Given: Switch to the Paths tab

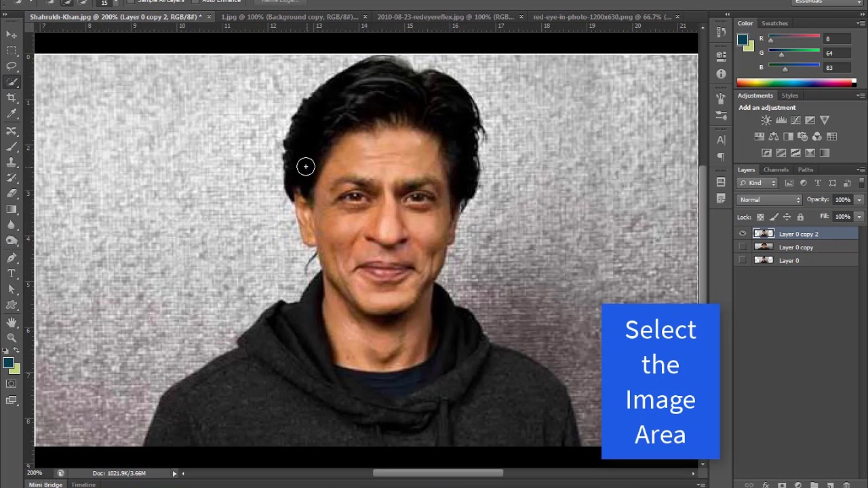Looking at the screenshot, I should (x=806, y=169).
